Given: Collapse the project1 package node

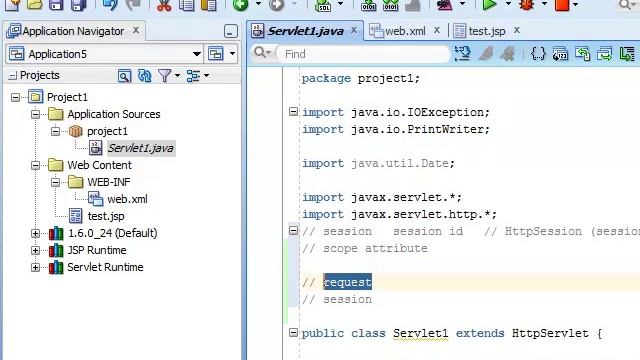Looking at the screenshot, I should pyautogui.click(x=56, y=131).
